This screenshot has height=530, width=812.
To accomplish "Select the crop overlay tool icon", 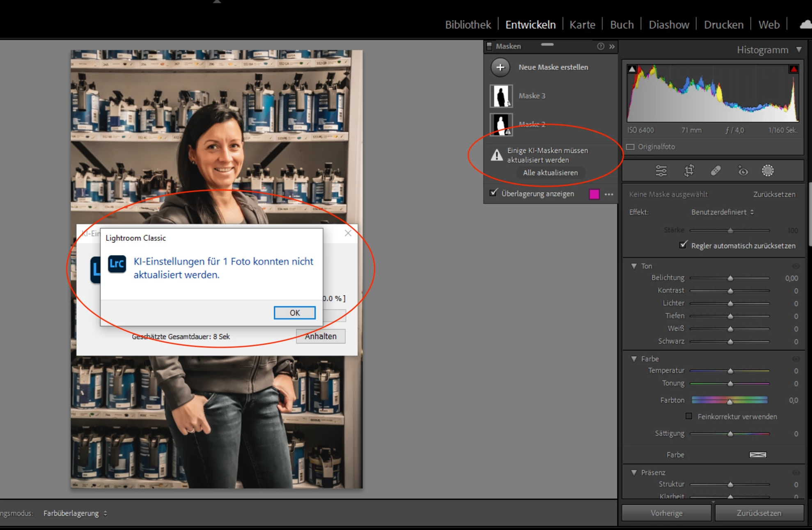I will coord(689,171).
